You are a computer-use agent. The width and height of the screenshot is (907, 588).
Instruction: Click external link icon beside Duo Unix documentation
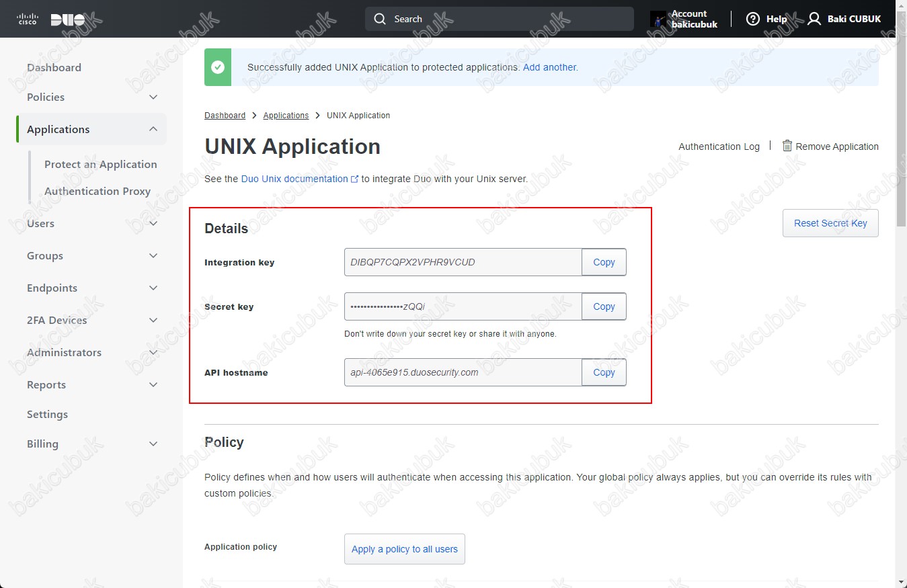pyautogui.click(x=354, y=179)
